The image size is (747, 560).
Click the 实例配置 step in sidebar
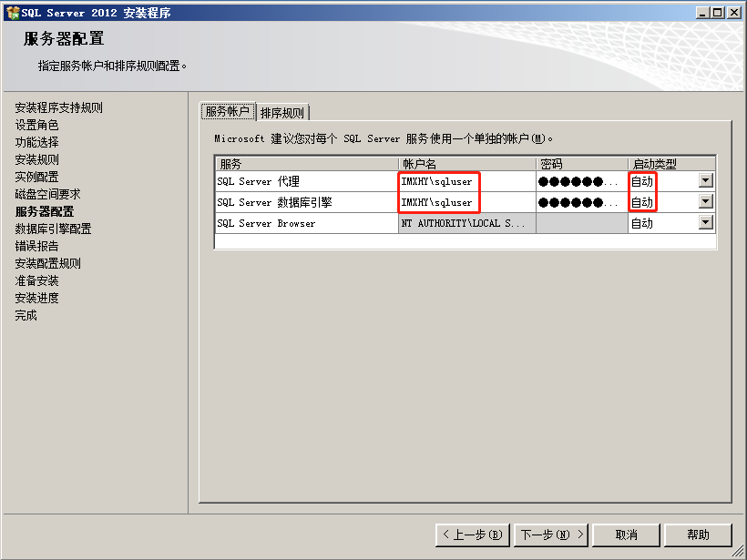coord(36,177)
